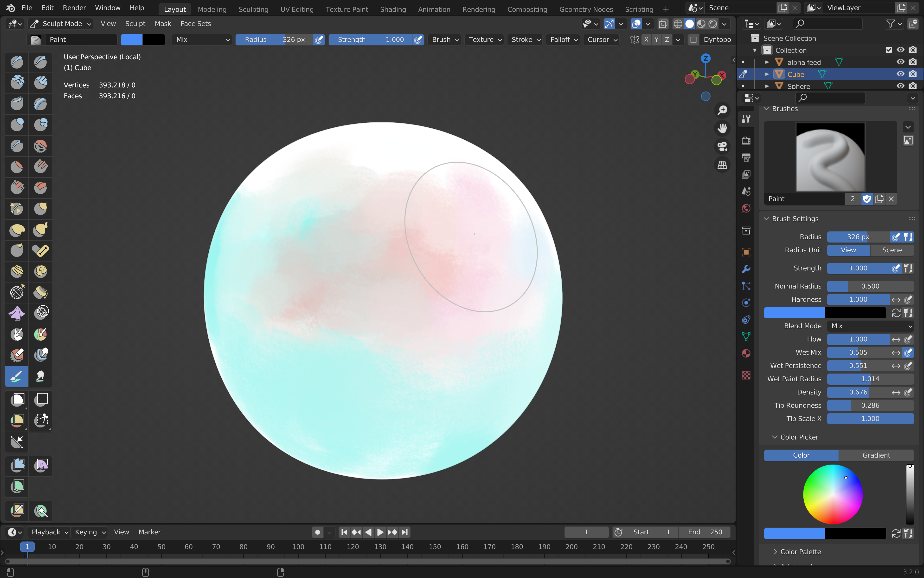This screenshot has height=578, width=924.
Task: Select the Smear brush tool
Action: tap(40, 376)
